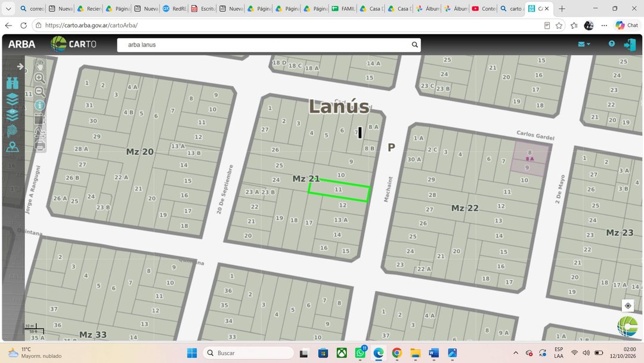Viewport: 644px width, 363px height.
Task: Click the login door icon
Action: 630,44
